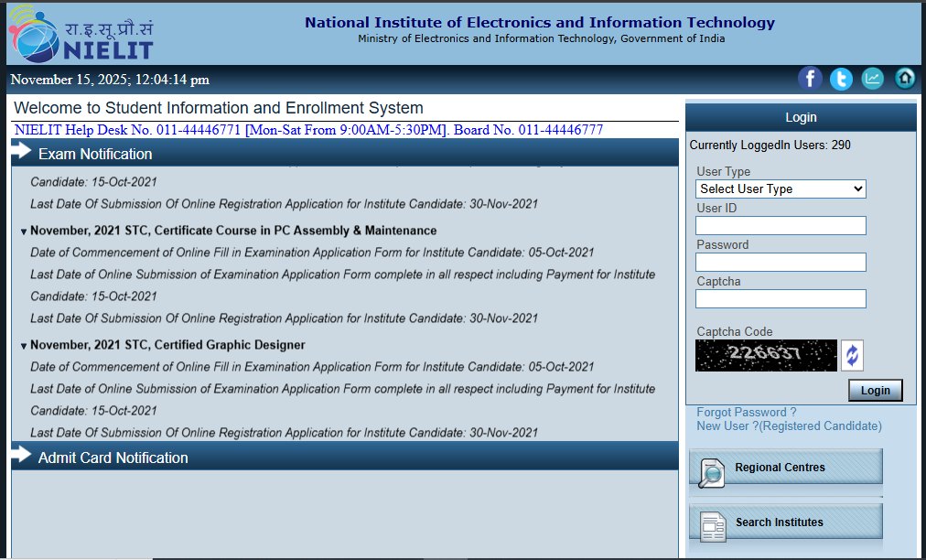Open the Twitter icon in header

pyautogui.click(x=841, y=79)
